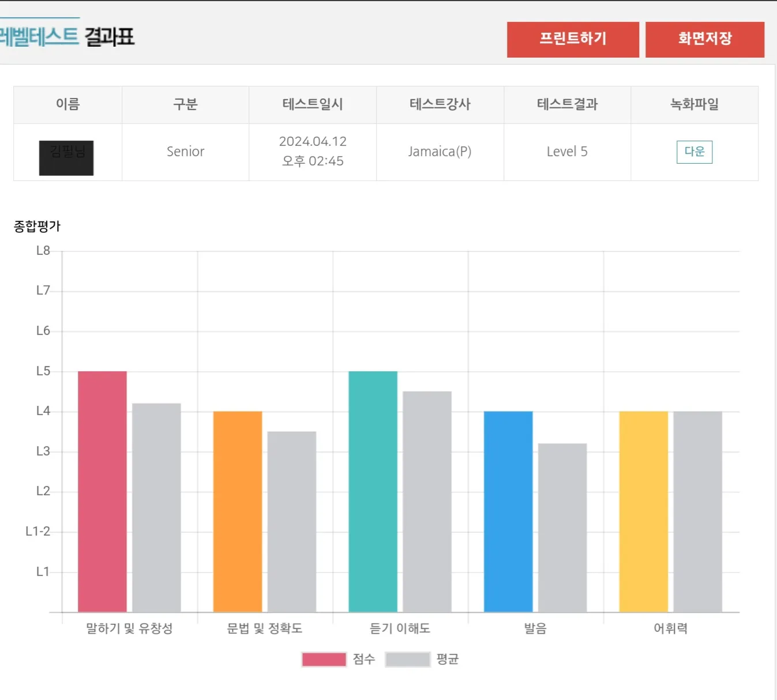Click the Level 5 test result cell
This screenshot has width=777, height=700.
(x=566, y=152)
